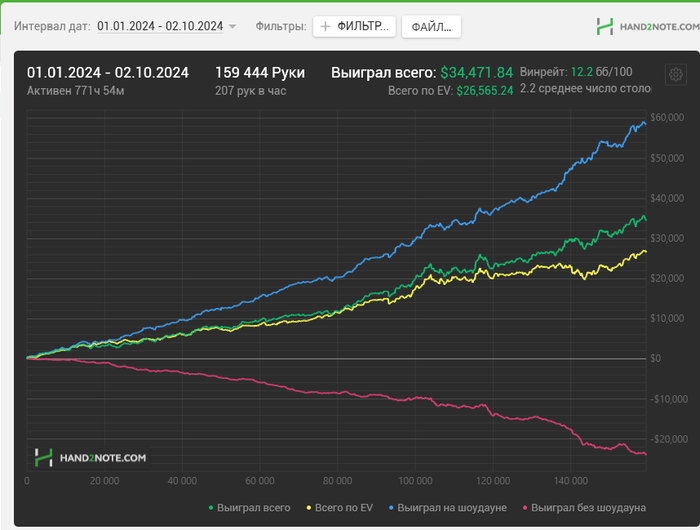
Task: Click the plus icon on filter button
Action: (x=325, y=27)
